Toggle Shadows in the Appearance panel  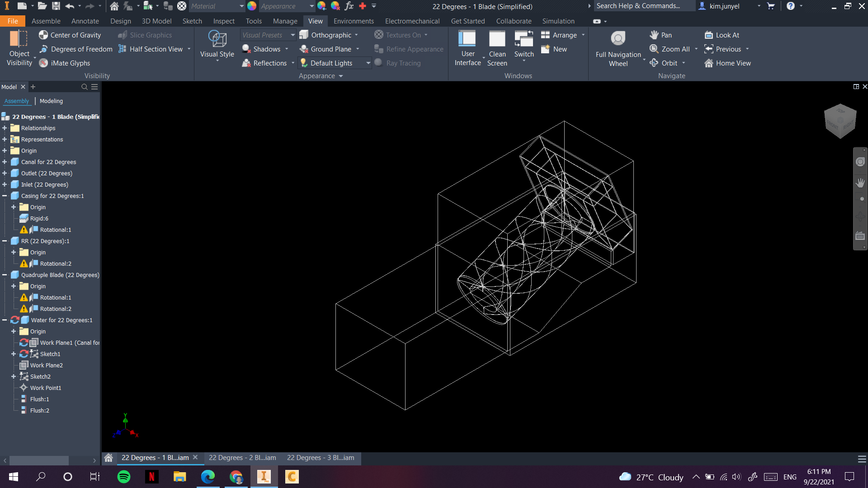pos(265,49)
